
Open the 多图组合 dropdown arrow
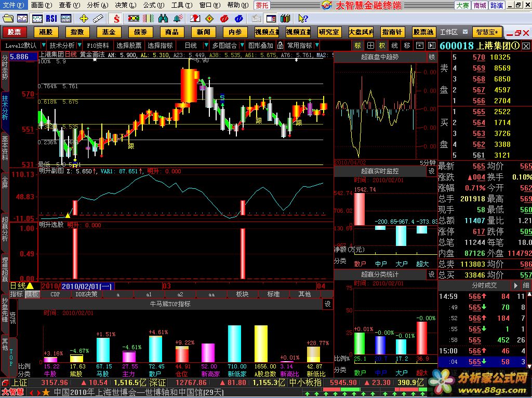tap(242, 45)
